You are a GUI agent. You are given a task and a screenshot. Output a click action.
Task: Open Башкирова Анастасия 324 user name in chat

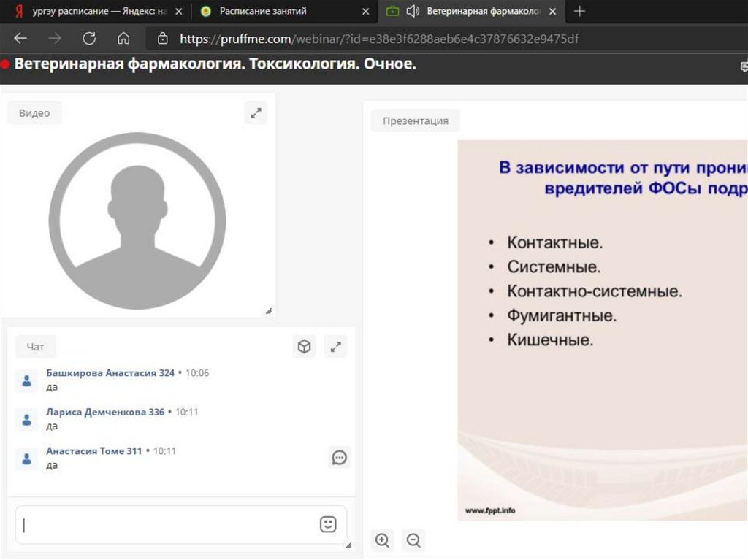[x=110, y=373]
